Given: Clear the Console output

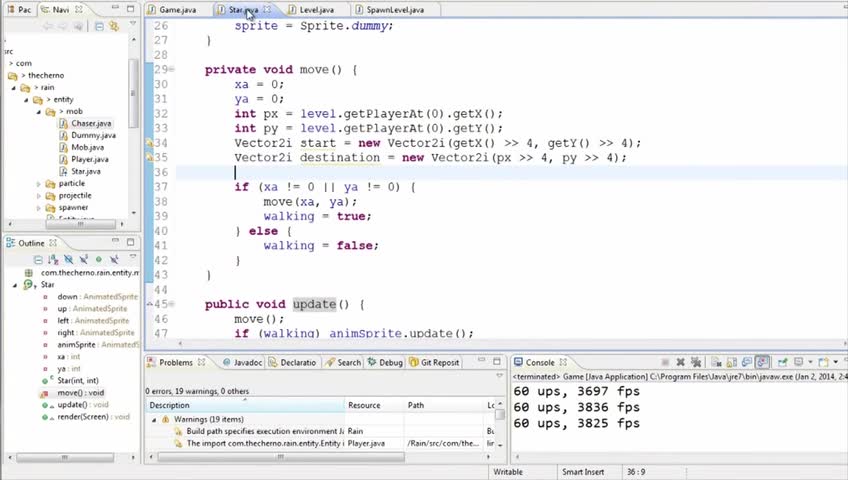Looking at the screenshot, I should click(716, 362).
